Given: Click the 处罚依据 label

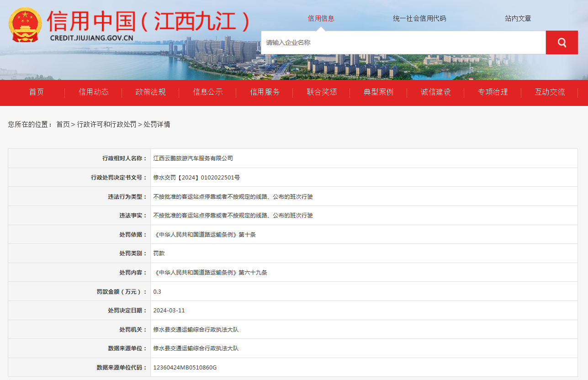Looking at the screenshot, I should tap(133, 235).
